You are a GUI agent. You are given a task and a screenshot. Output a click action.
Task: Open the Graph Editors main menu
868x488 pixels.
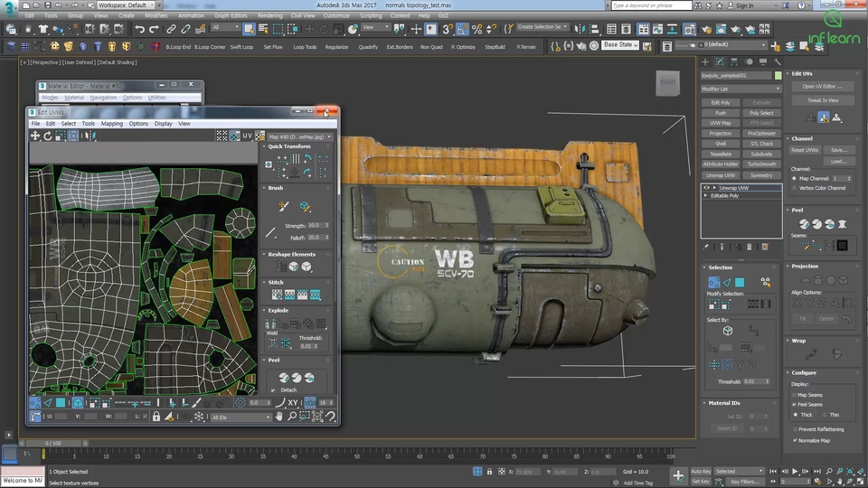coord(231,15)
